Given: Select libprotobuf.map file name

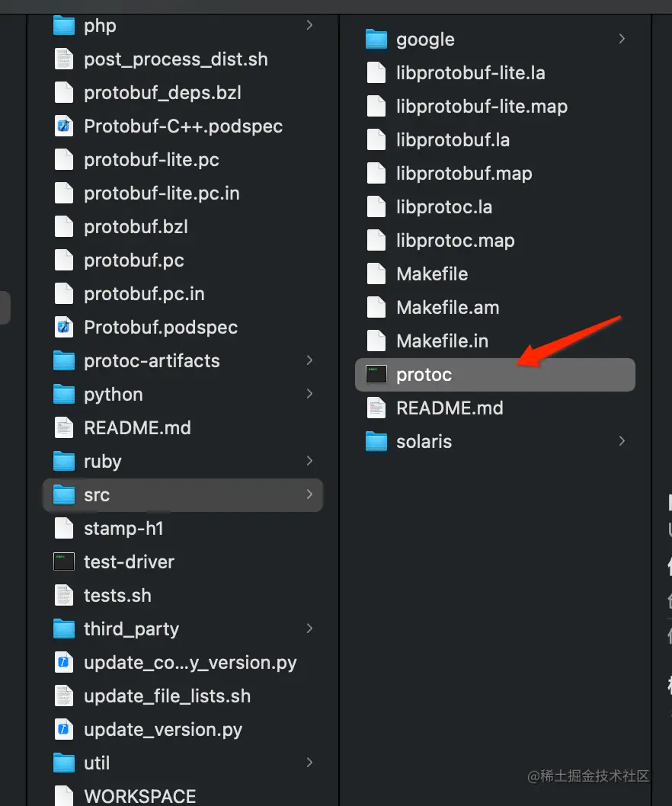Looking at the screenshot, I should 464,174.
